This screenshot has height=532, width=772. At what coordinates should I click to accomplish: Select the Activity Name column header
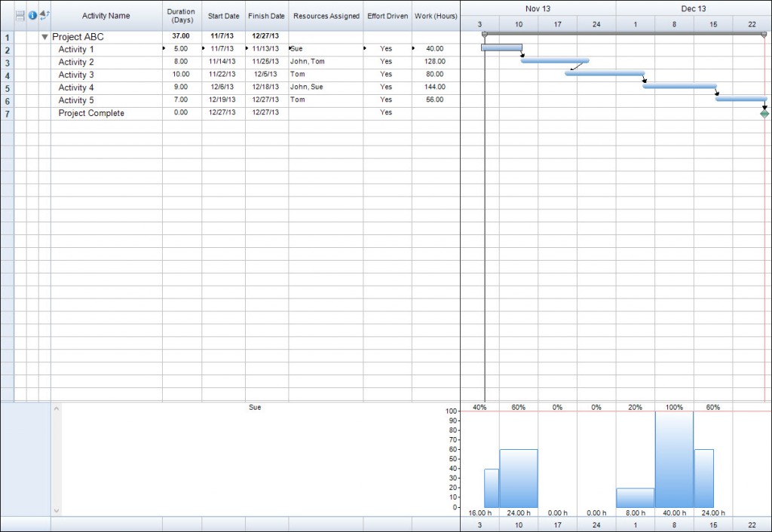pyautogui.click(x=106, y=15)
